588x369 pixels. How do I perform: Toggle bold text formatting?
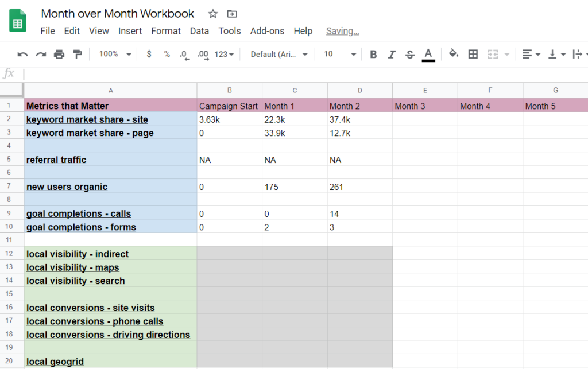click(x=373, y=55)
